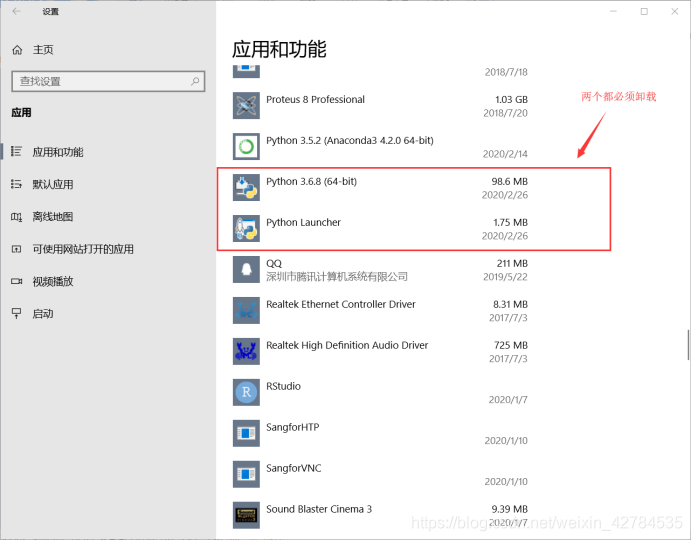Click the Realtek High Definition Audio icon

tap(246, 351)
